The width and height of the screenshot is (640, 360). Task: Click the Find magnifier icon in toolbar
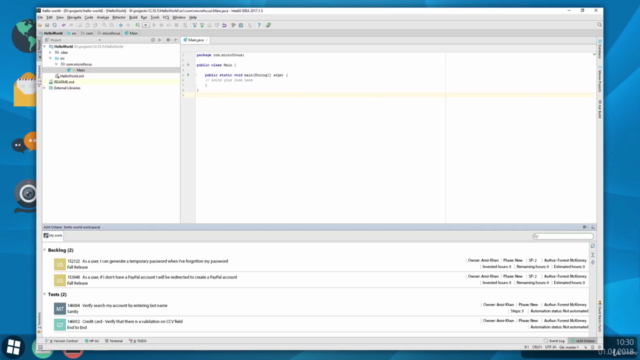tap(104, 25)
